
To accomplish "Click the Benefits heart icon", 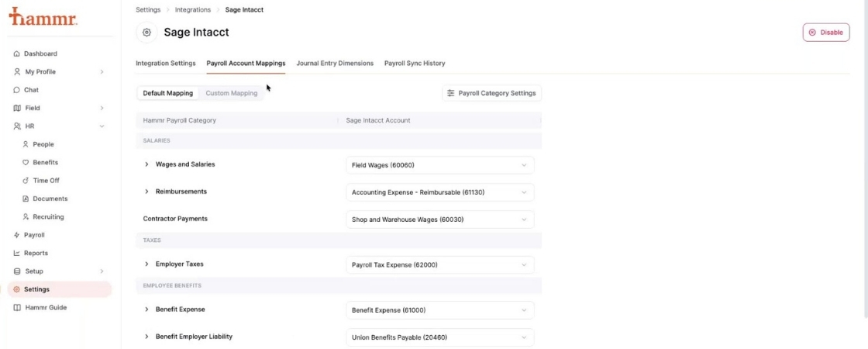I will click(x=26, y=162).
